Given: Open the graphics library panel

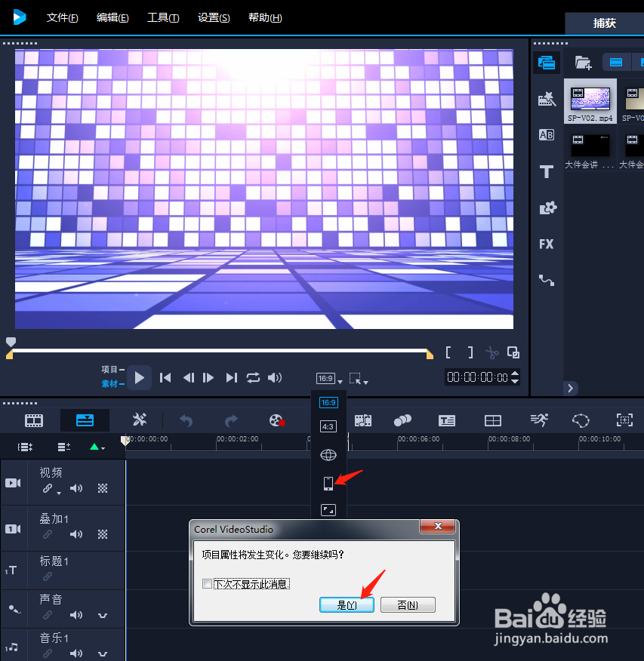Looking at the screenshot, I should [548, 208].
